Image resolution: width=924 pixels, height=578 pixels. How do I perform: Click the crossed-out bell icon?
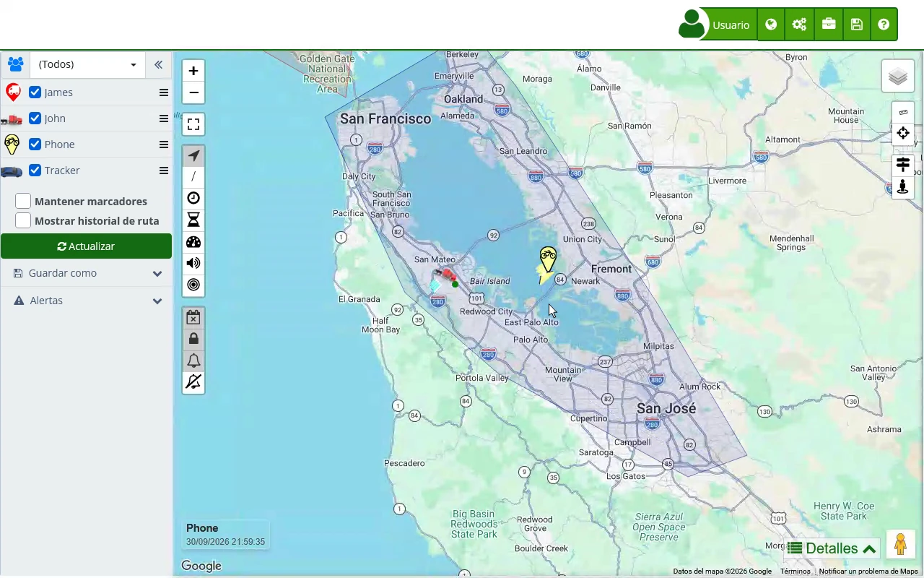pyautogui.click(x=193, y=381)
